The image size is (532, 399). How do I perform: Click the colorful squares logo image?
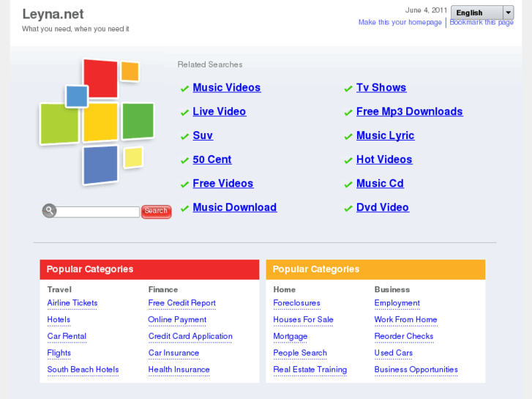point(96,122)
